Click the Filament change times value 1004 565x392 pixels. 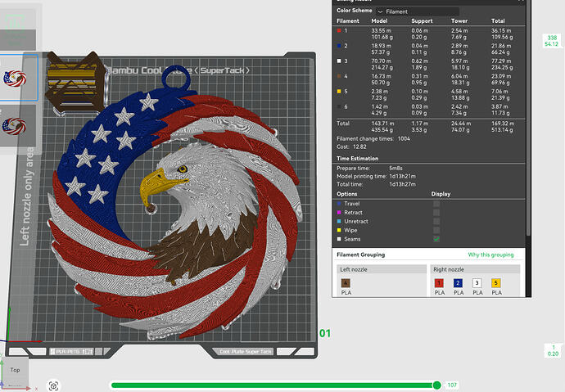[x=404, y=138]
